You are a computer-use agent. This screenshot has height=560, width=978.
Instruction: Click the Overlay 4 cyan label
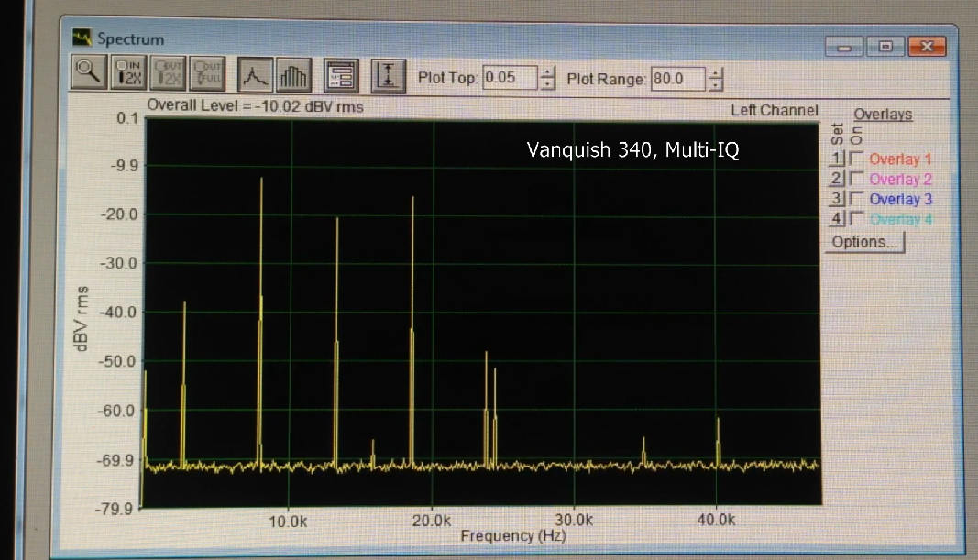(x=901, y=220)
